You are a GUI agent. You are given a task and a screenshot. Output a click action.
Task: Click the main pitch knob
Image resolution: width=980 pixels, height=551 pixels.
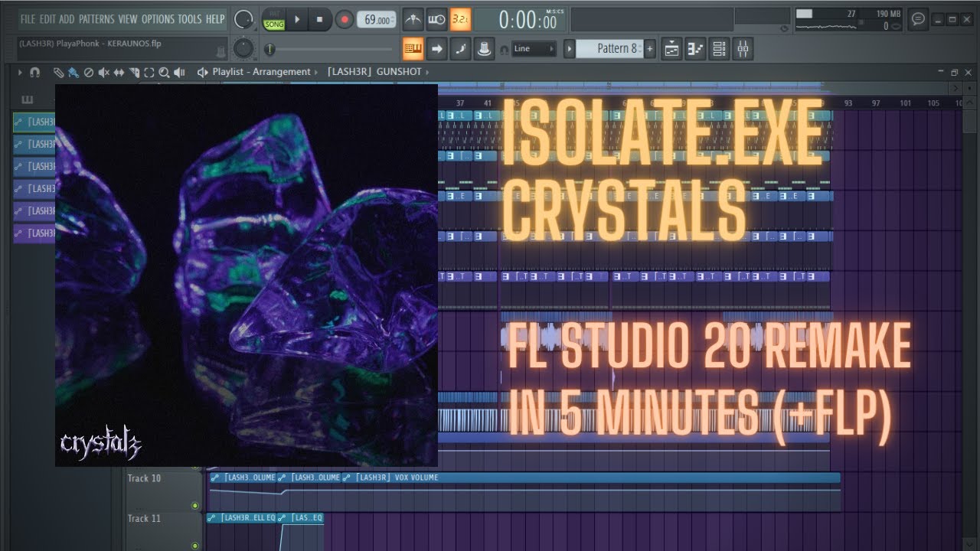coord(243,49)
